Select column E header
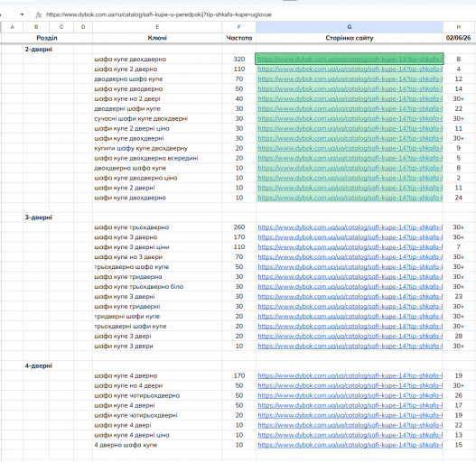The height and width of the screenshot is (462, 476). tap(157, 27)
